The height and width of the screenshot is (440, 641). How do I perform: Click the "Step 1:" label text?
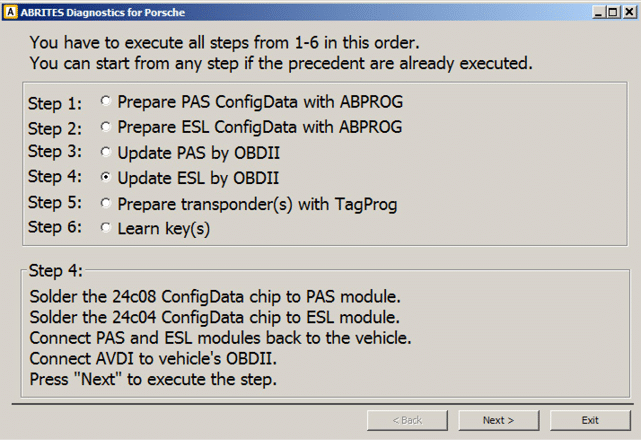point(56,103)
